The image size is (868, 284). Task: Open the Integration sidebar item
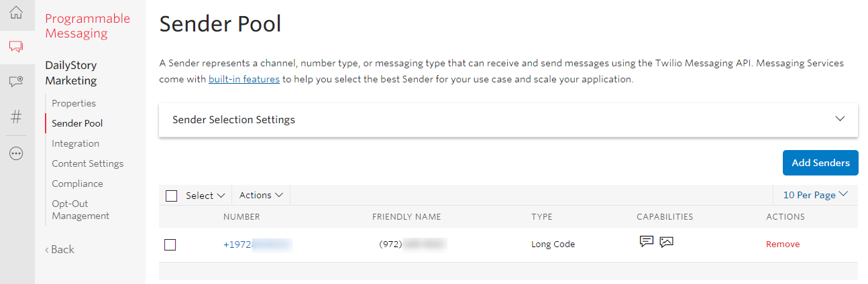click(x=75, y=143)
